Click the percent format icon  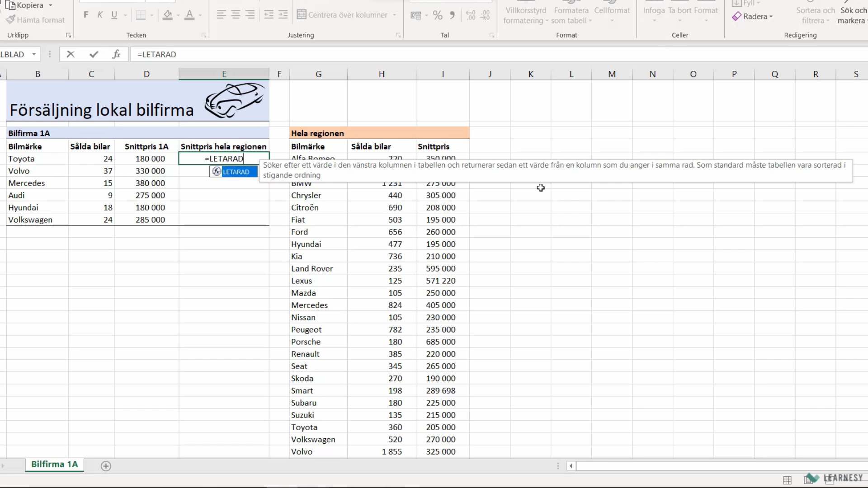pos(437,15)
